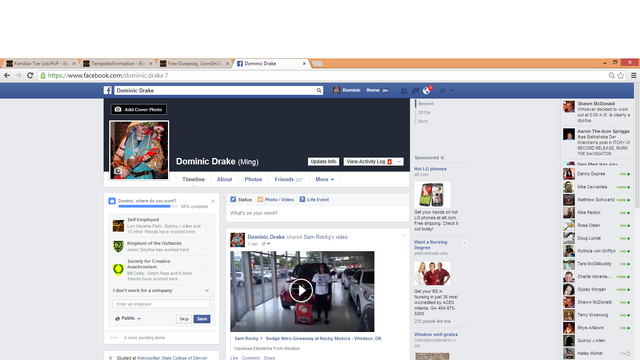Reload the page with refresh icon
This screenshot has width=640, height=360.
[x=30, y=76]
